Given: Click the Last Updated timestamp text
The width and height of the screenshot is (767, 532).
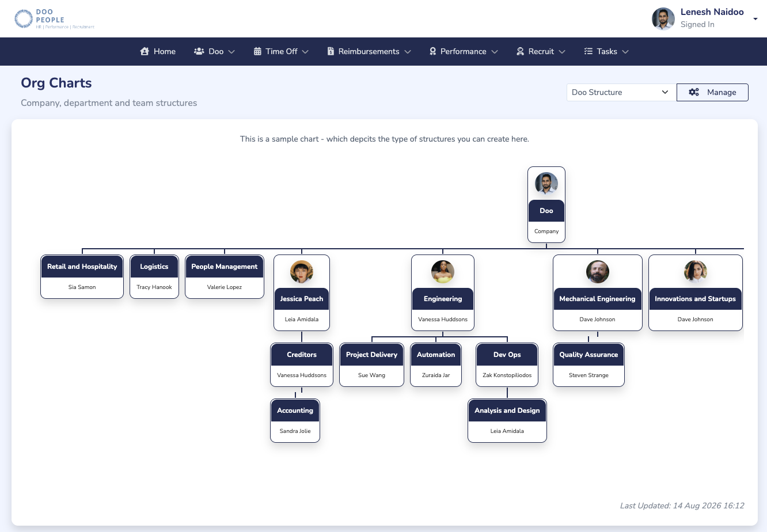Looking at the screenshot, I should pyautogui.click(x=682, y=506).
